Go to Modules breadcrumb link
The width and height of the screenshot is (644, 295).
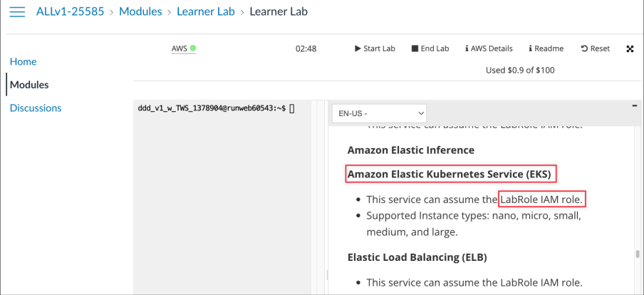click(140, 11)
